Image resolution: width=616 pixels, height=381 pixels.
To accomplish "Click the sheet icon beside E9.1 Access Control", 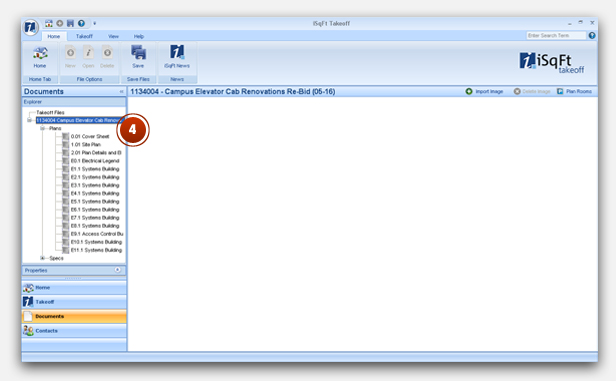I will tap(66, 234).
